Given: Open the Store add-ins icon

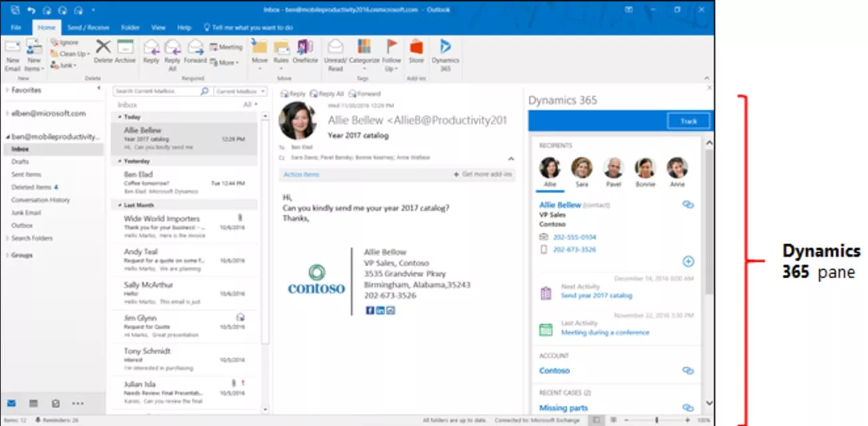Looking at the screenshot, I should (x=416, y=48).
